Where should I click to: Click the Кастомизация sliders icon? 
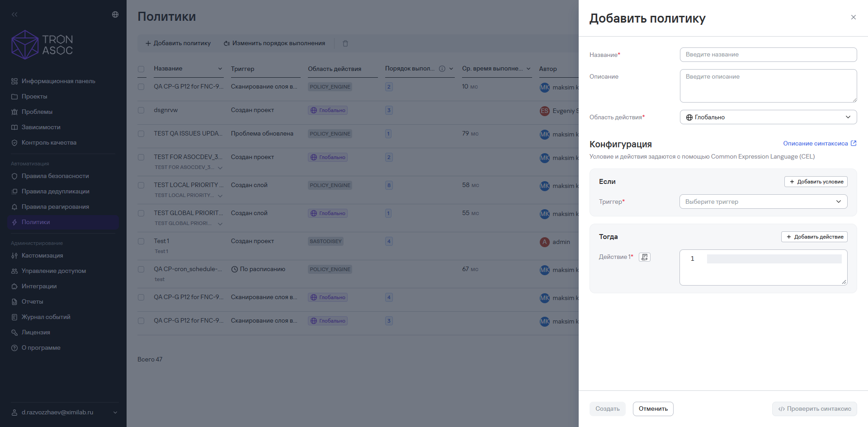click(x=14, y=256)
